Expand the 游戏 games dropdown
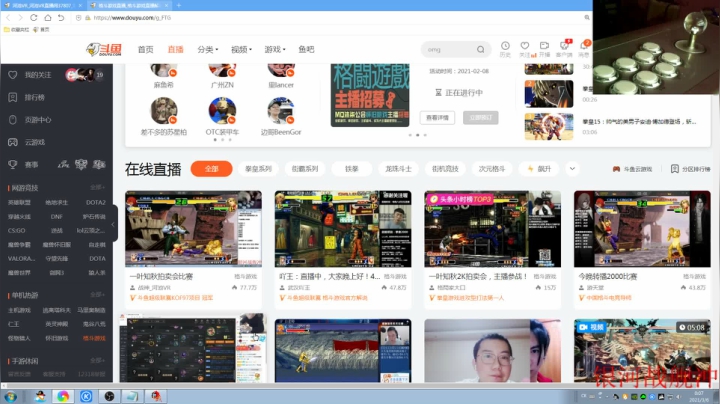Image resolution: width=720 pixels, height=404 pixels. [x=275, y=49]
